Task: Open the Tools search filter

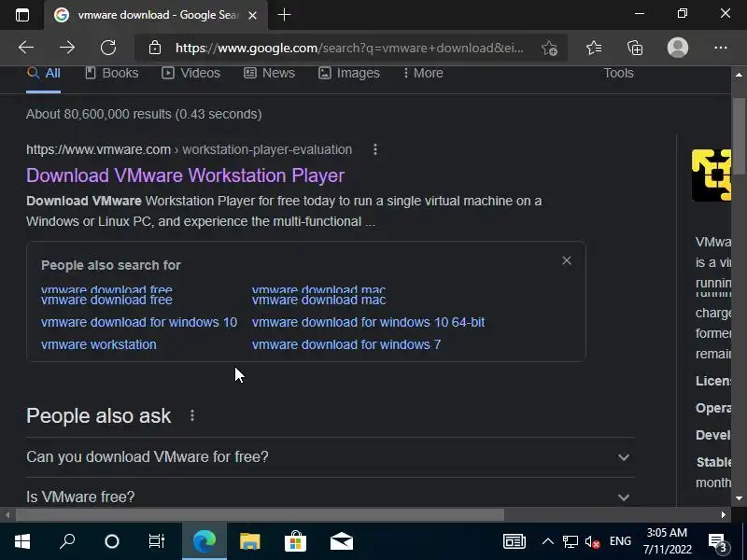Action: [x=618, y=73]
